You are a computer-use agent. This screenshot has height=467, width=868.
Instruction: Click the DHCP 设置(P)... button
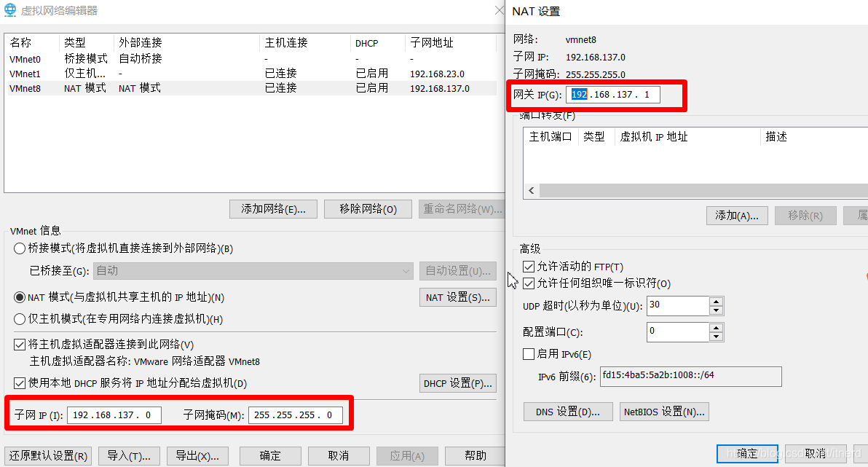(x=458, y=383)
